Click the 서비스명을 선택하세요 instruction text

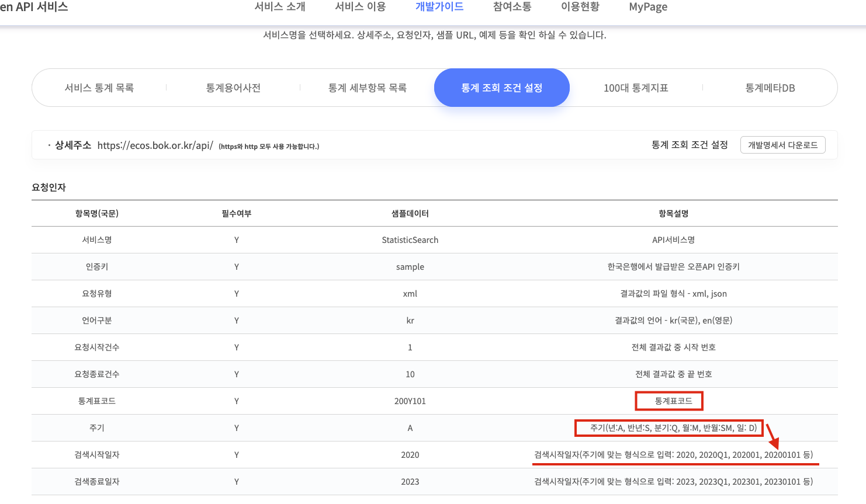click(x=435, y=35)
